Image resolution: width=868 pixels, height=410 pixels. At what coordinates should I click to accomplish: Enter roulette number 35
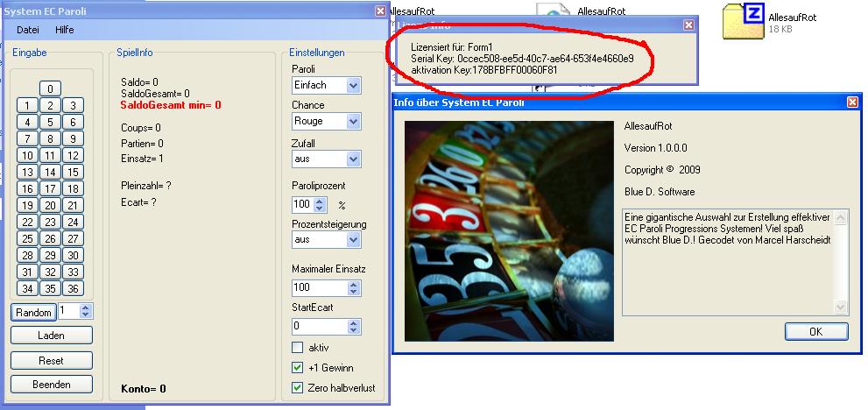click(x=51, y=288)
